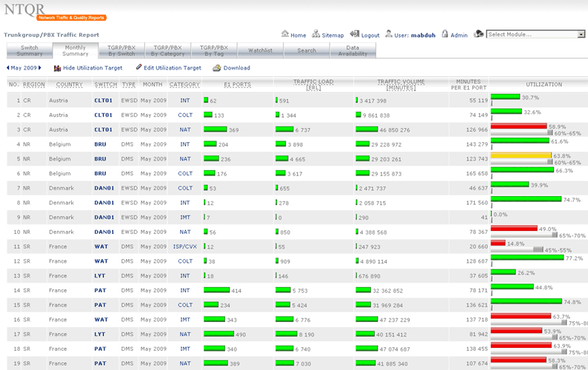Click the user profile icon beside mabduh
Image resolution: width=588 pixels, height=370 pixels.
[387, 35]
